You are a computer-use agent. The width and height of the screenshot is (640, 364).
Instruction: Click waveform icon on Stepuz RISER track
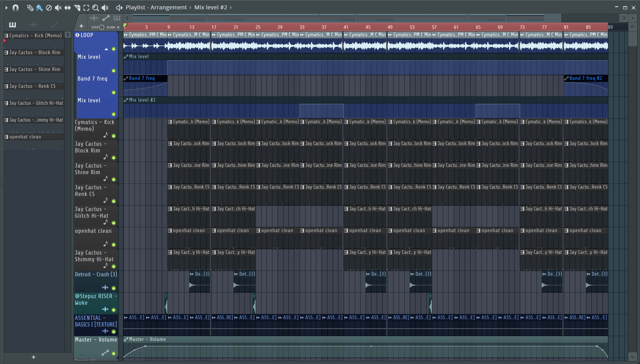(105, 309)
